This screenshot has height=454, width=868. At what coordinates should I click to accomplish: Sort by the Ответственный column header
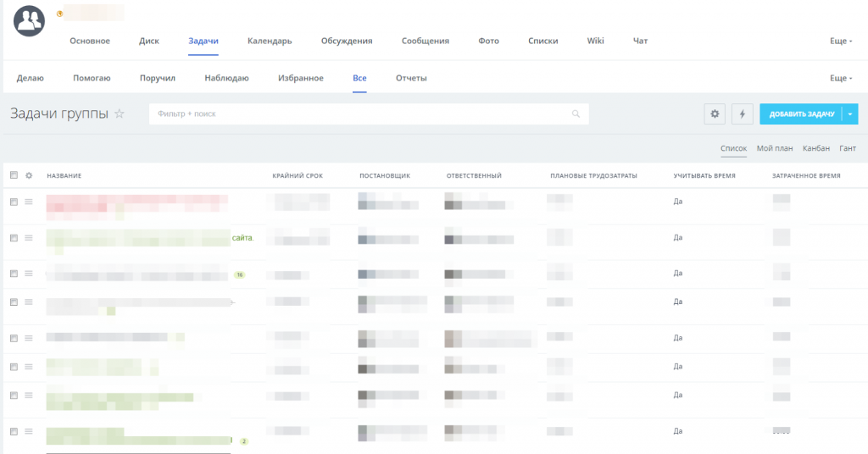click(x=474, y=176)
